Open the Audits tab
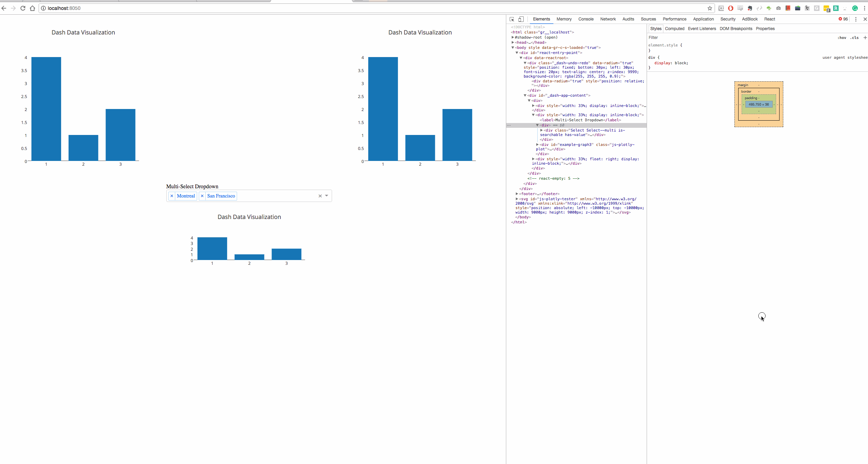The width and height of the screenshot is (868, 464). coord(628,19)
